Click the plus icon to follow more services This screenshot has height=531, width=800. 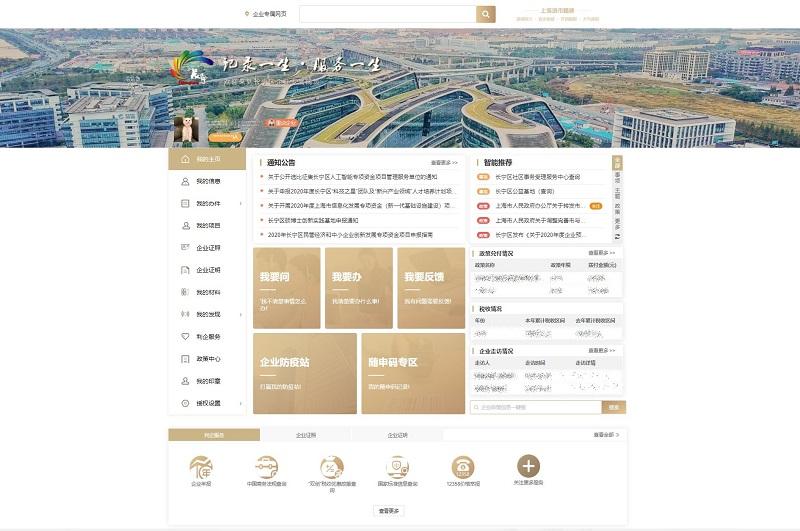[528, 466]
